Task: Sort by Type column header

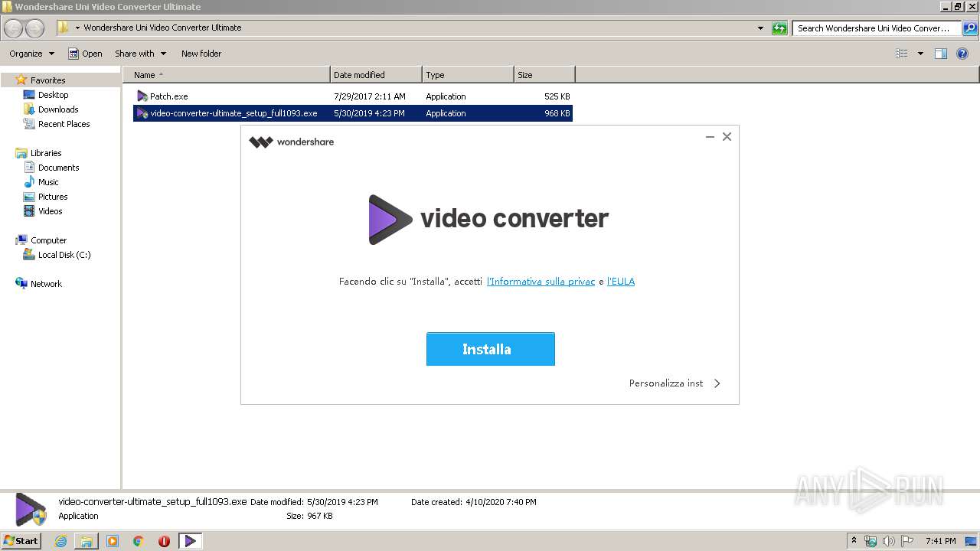Action: [x=468, y=75]
